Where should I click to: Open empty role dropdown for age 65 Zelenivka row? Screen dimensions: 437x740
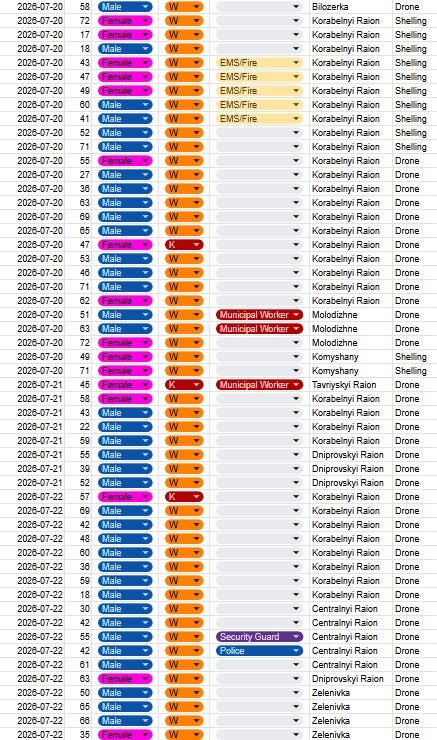pyautogui.click(x=259, y=706)
